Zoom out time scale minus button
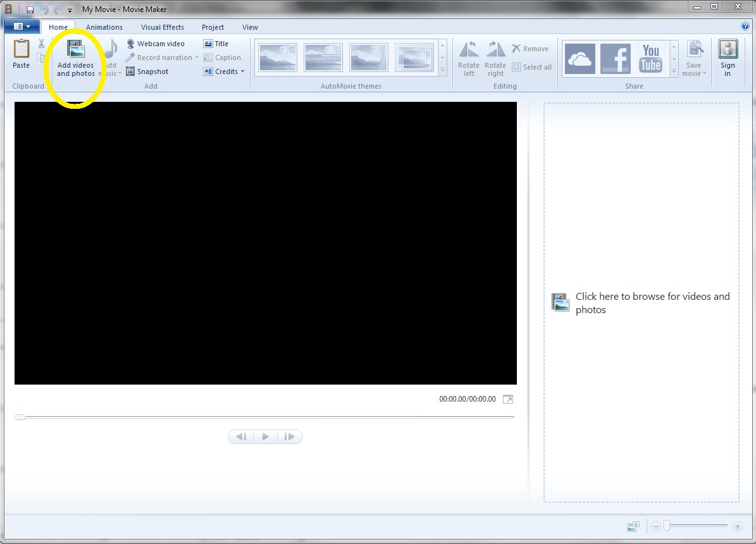The image size is (756, 544). pyautogui.click(x=655, y=526)
